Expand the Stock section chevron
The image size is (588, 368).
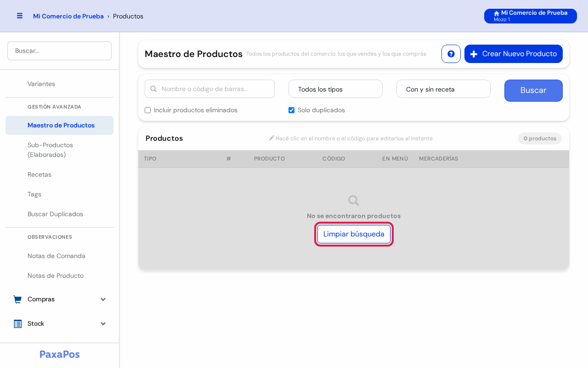(103, 324)
